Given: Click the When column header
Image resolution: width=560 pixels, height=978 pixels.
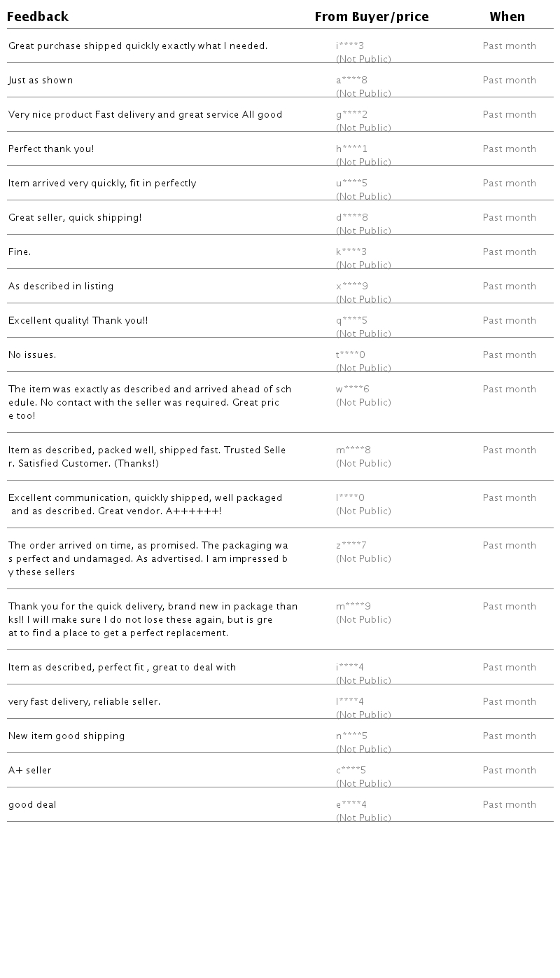Looking at the screenshot, I should 507,17.
